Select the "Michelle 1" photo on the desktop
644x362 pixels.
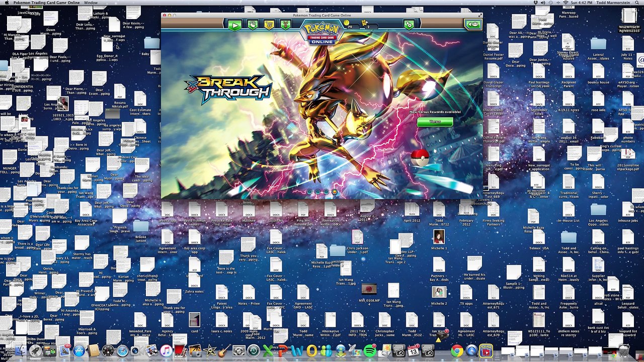439,240
